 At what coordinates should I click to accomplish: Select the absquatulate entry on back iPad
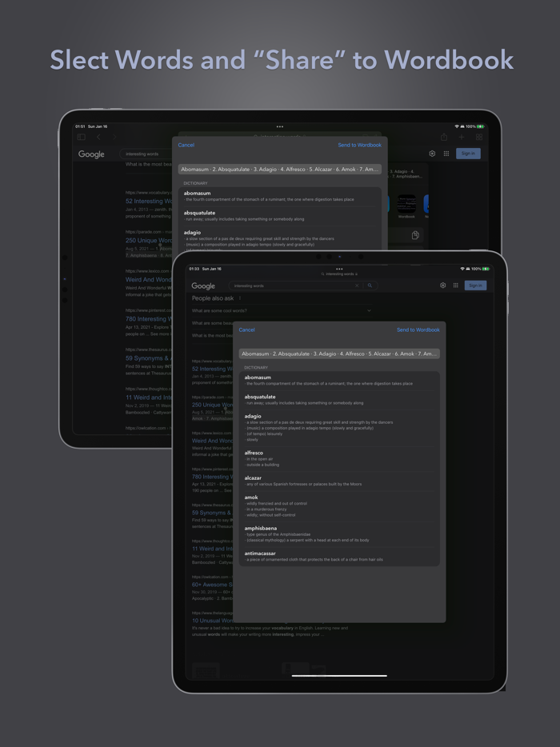point(280,215)
